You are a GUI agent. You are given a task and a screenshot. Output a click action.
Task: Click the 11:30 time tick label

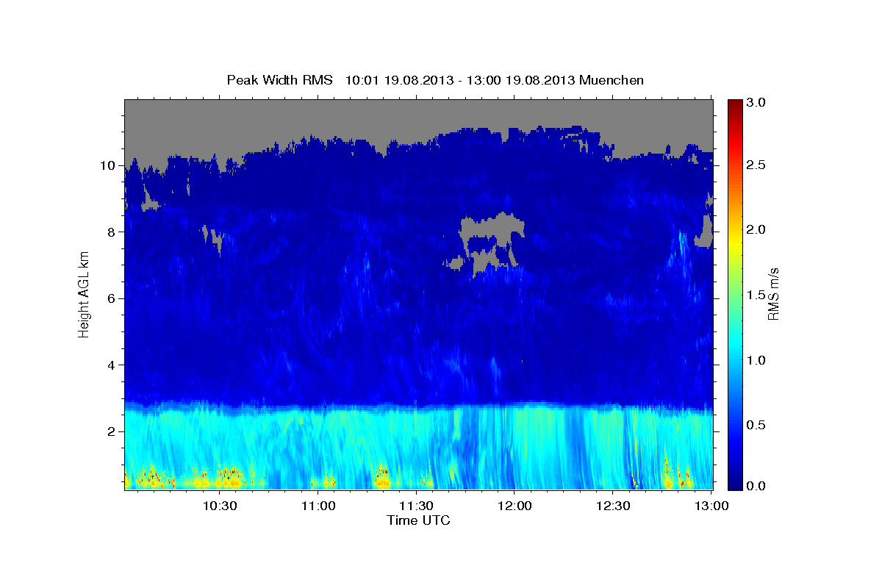(x=417, y=506)
